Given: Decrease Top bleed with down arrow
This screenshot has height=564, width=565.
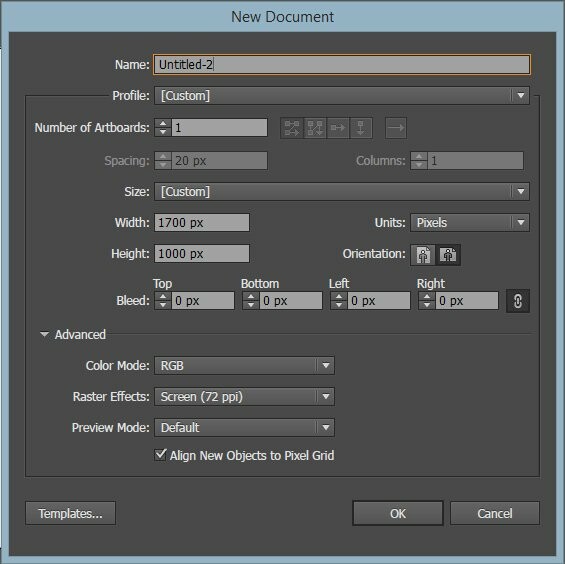Looking at the screenshot, I should (x=163, y=305).
